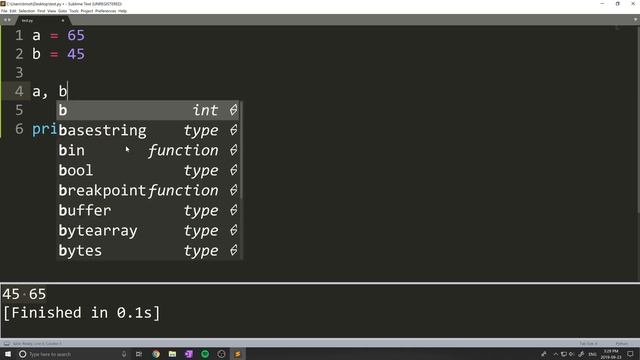Click the details icon beside breakpoint

(233, 190)
